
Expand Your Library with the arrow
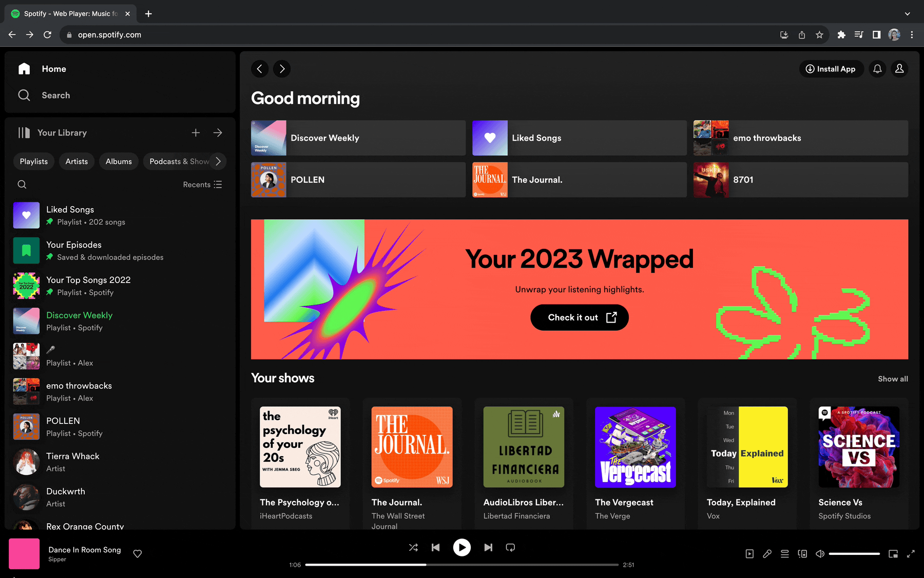tap(218, 133)
